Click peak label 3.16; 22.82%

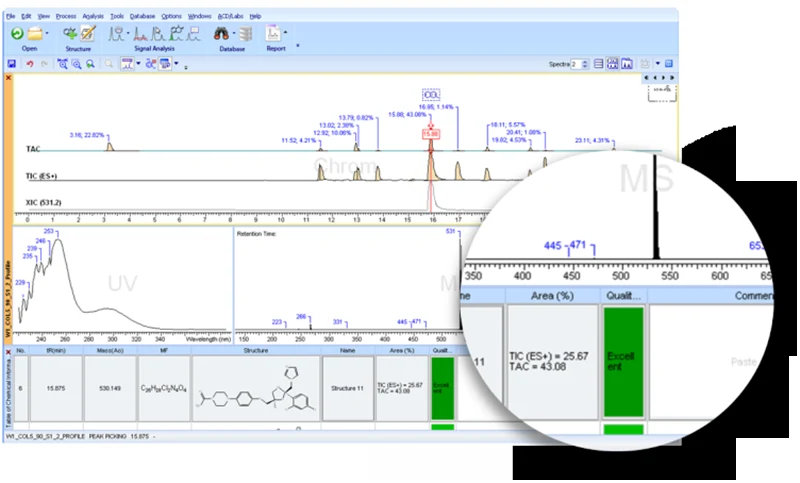coord(87,135)
